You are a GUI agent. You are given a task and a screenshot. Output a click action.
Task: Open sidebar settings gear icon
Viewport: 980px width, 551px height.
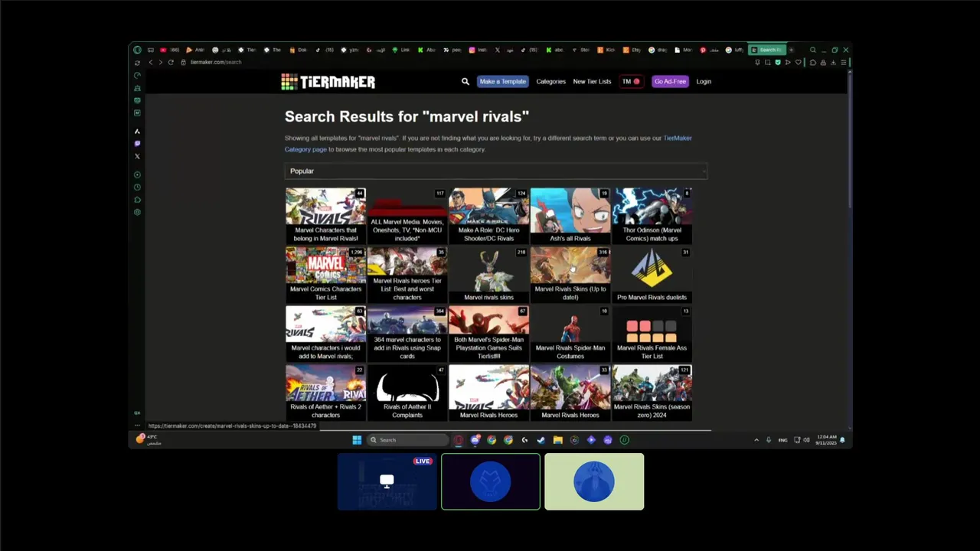(x=137, y=212)
